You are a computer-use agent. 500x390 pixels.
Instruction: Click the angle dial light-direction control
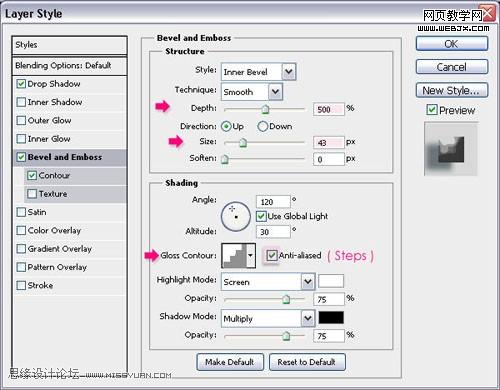point(236,216)
